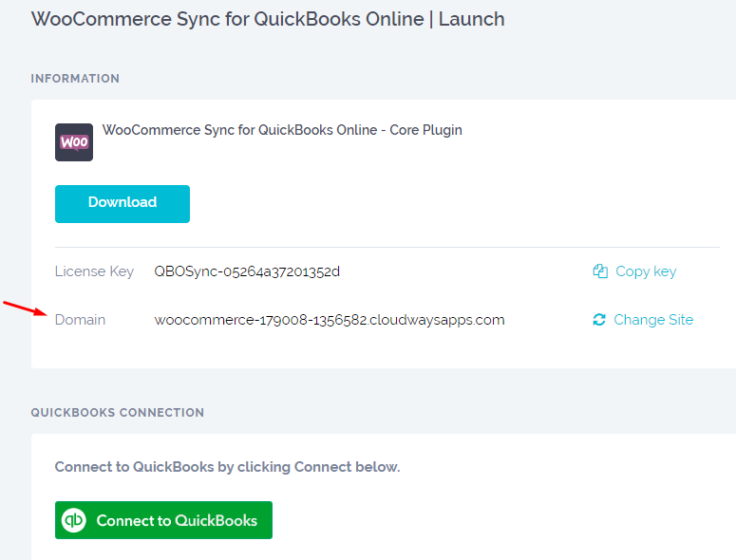Click the INFORMATION section heading

[75, 79]
